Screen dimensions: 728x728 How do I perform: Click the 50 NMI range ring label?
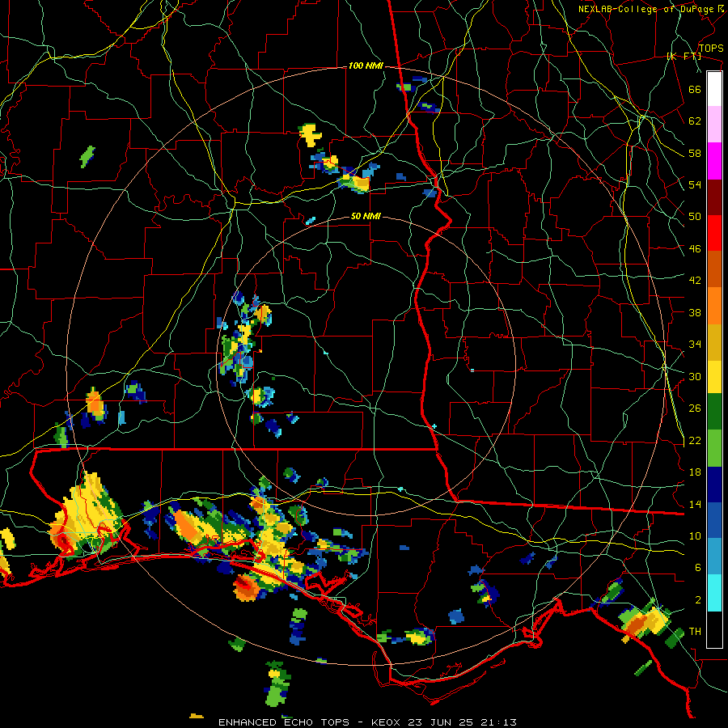[366, 216]
